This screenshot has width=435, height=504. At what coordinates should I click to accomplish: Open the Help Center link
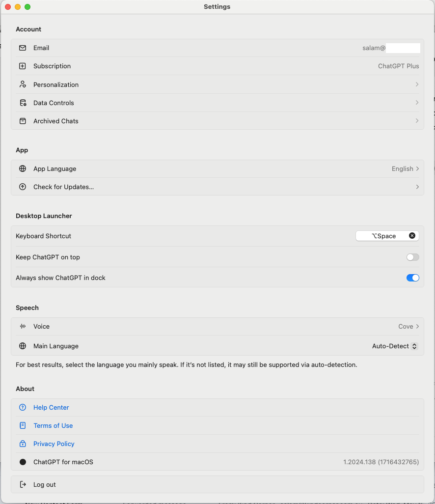click(x=51, y=407)
